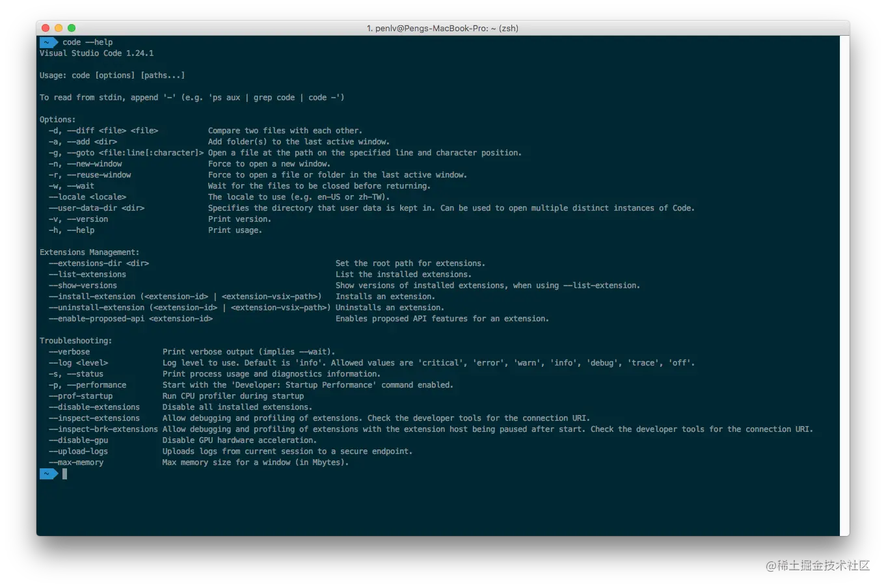Click 'Disable GPU hardware acceleration.' description
Image resolution: width=886 pixels, height=588 pixels.
(x=240, y=440)
